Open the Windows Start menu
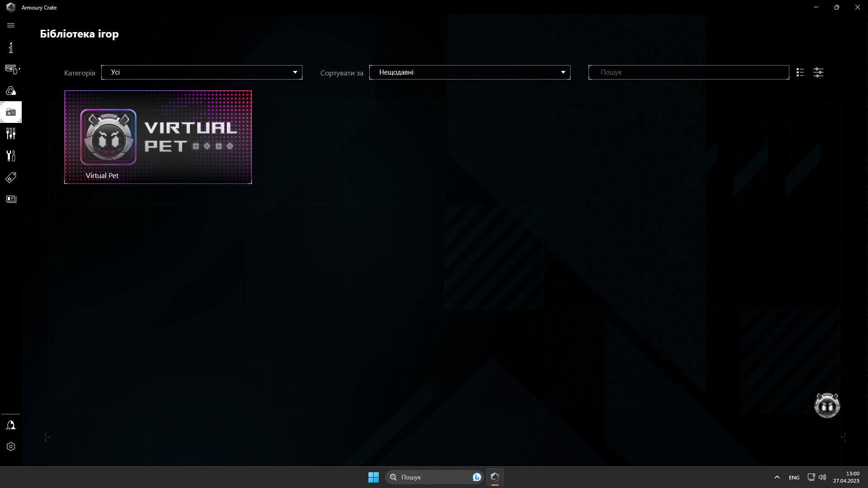868x488 pixels. [373, 477]
